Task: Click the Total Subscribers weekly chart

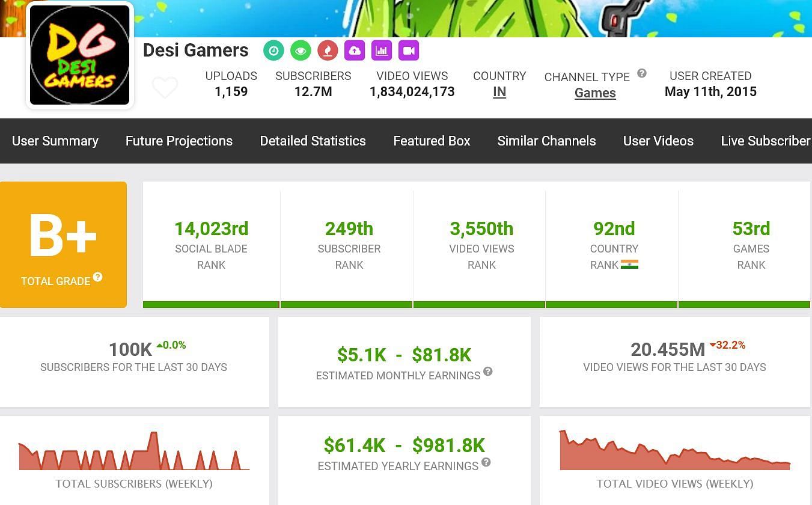Action: click(134, 451)
